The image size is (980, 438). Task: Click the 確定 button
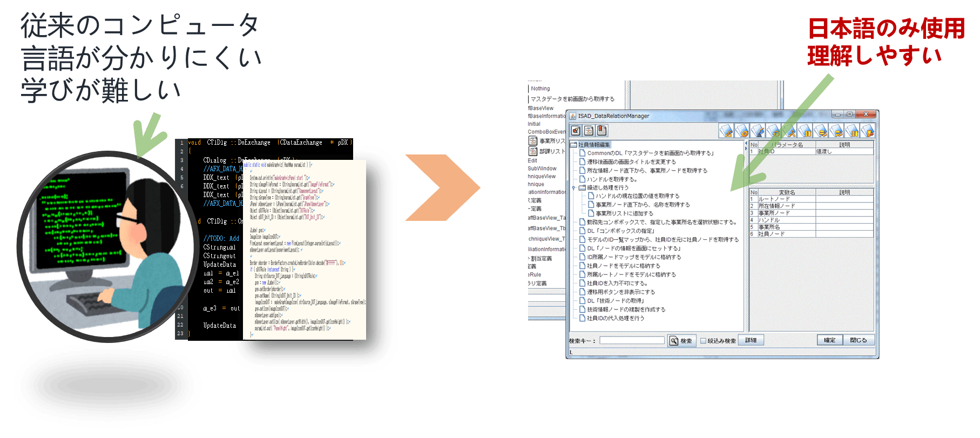click(x=829, y=340)
